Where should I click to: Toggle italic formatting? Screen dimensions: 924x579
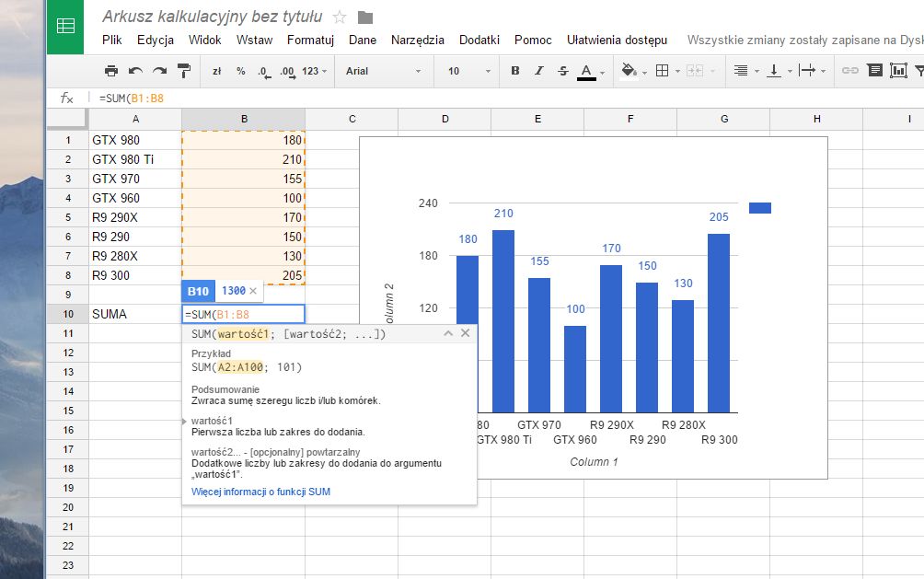point(538,71)
